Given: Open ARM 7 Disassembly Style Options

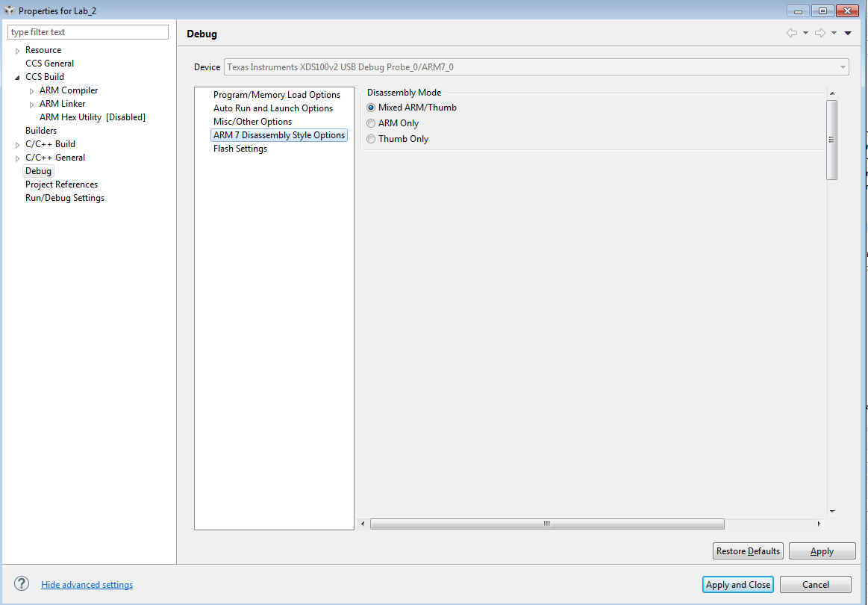Looking at the screenshot, I should coord(279,135).
